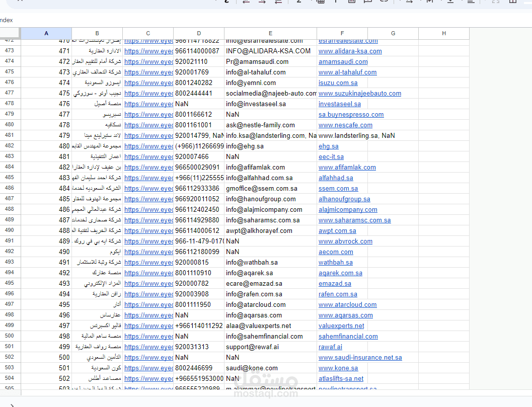Image resolution: width=532 pixels, height=407 pixels.
Task: Open the awpt.com.sa link
Action: pyautogui.click(x=337, y=230)
